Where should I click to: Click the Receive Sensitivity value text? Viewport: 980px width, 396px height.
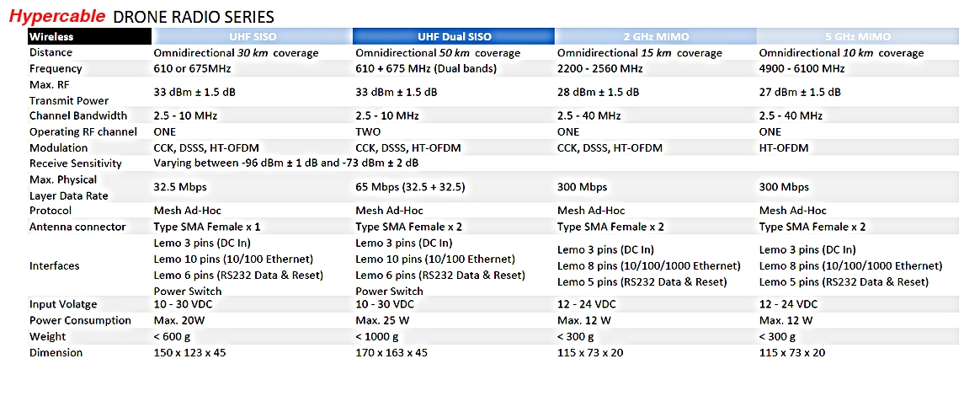286,163
